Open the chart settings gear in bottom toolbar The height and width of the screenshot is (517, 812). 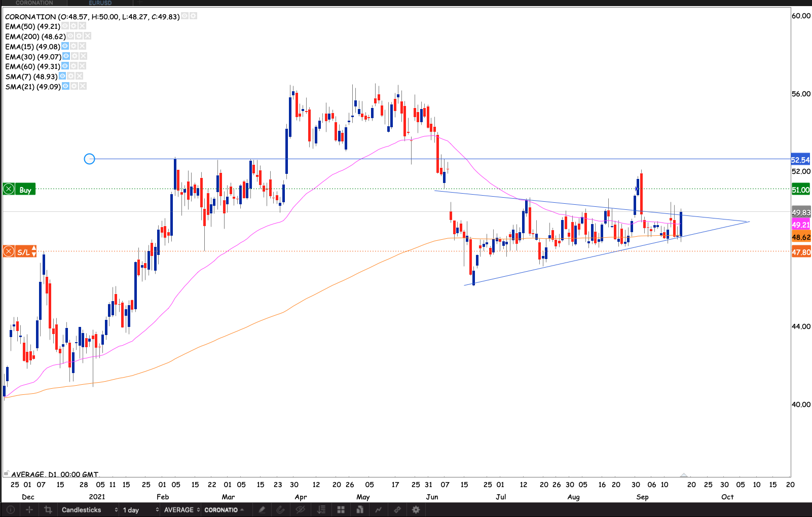point(416,510)
